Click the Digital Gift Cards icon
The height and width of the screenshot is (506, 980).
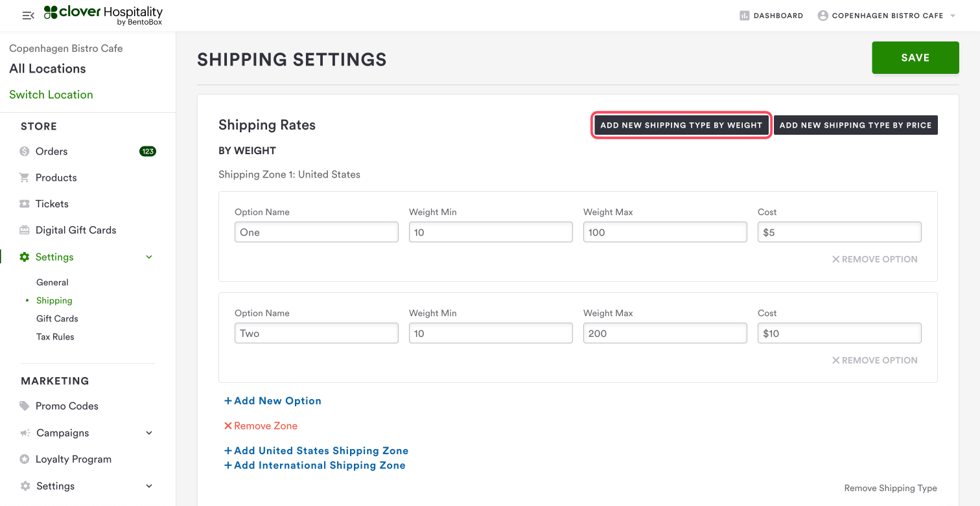click(25, 230)
